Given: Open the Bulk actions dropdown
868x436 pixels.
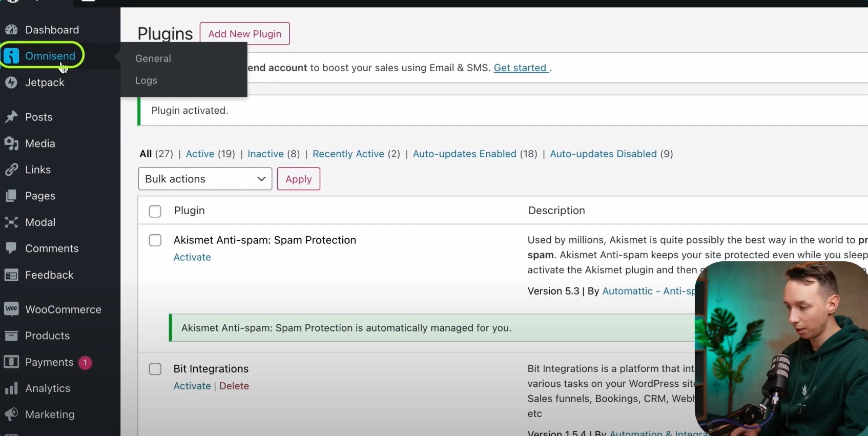Looking at the screenshot, I should 205,179.
